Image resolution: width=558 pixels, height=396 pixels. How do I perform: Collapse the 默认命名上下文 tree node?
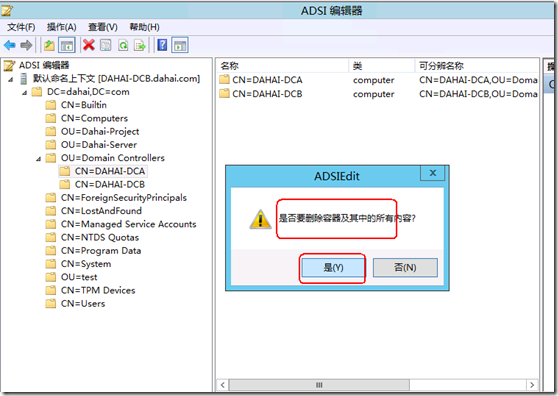click(x=11, y=80)
